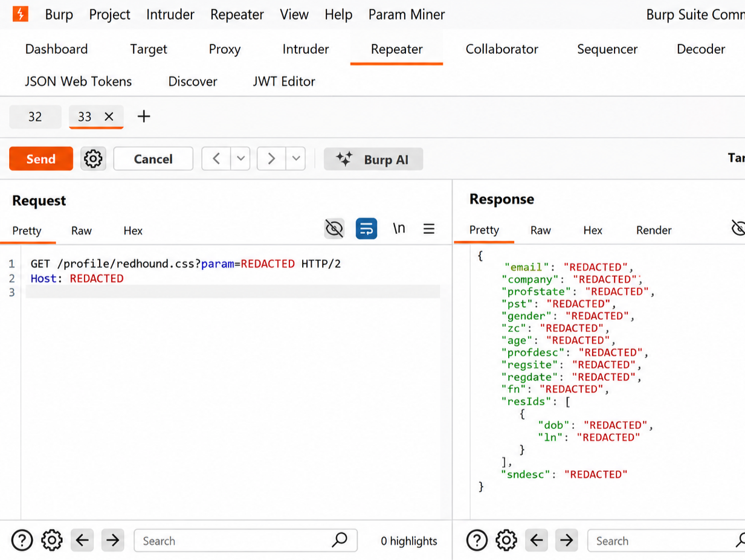Image resolution: width=745 pixels, height=560 pixels.
Task: Click the orange Send button
Action: click(x=41, y=159)
